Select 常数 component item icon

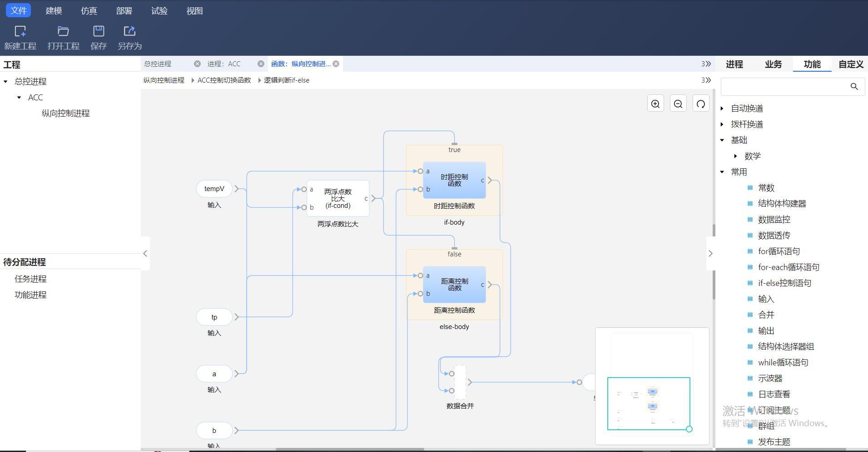click(x=750, y=188)
